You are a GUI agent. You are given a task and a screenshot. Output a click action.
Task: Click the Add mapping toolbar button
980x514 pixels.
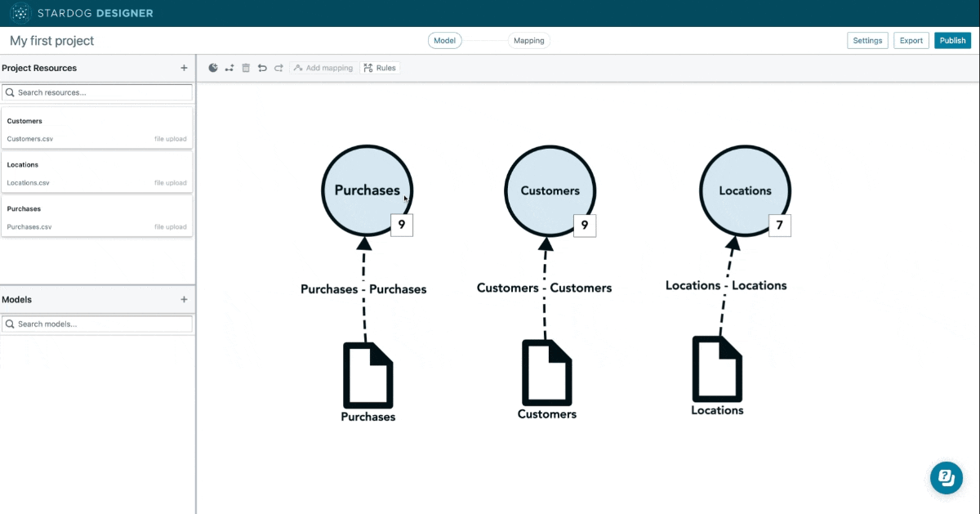[x=323, y=68]
